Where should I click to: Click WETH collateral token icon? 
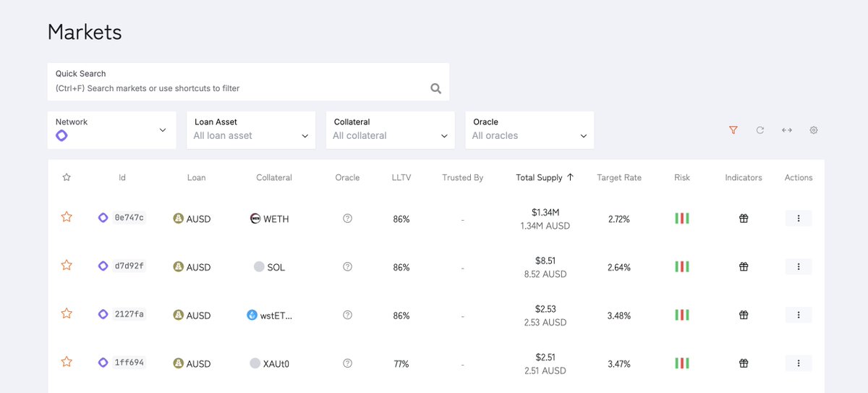(255, 219)
